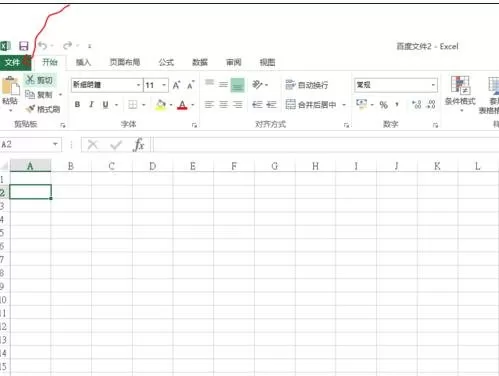Expand border options dropdown arrow

144,105
